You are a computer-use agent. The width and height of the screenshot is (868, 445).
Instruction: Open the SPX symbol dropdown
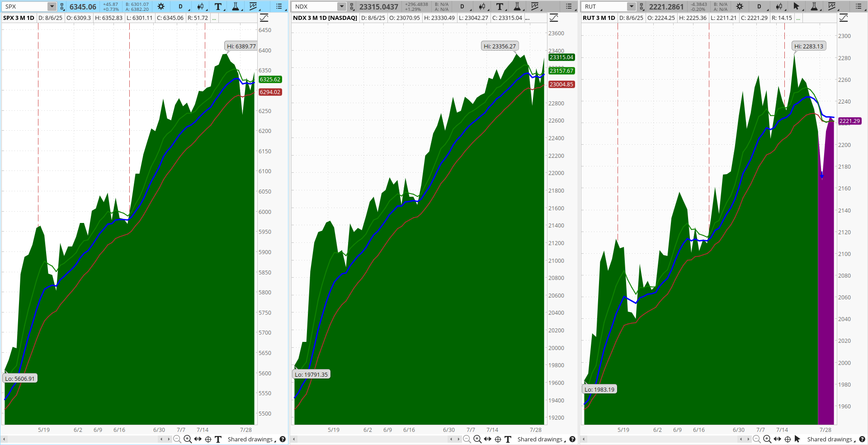[51, 7]
